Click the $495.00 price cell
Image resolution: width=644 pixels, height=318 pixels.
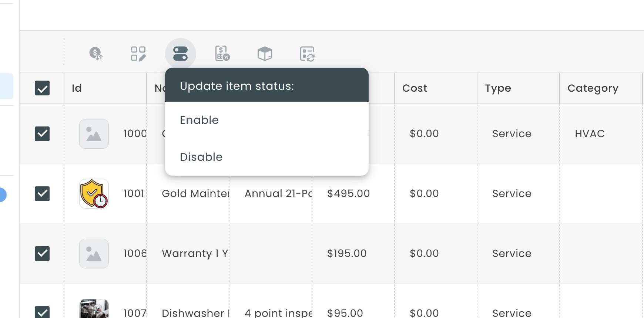[349, 194]
